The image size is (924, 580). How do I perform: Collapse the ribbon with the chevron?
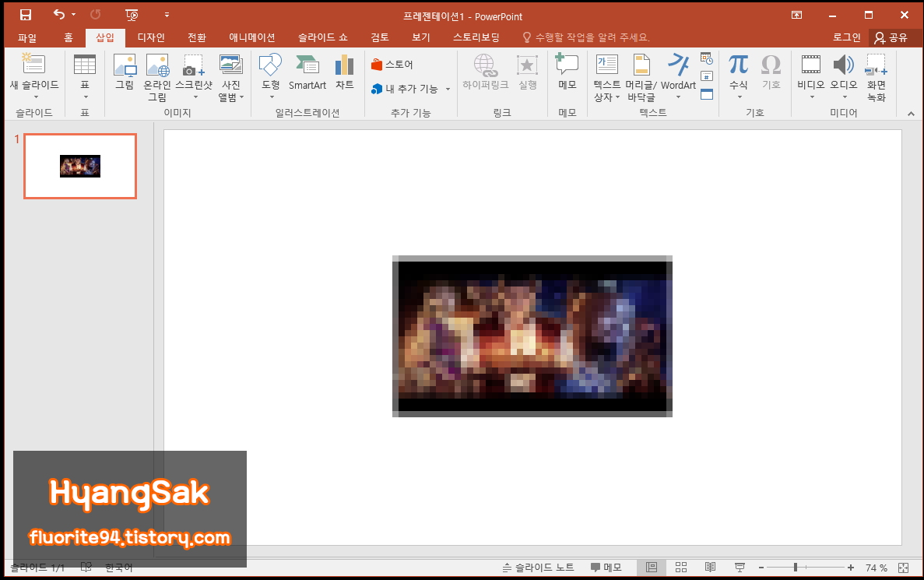coord(911,113)
